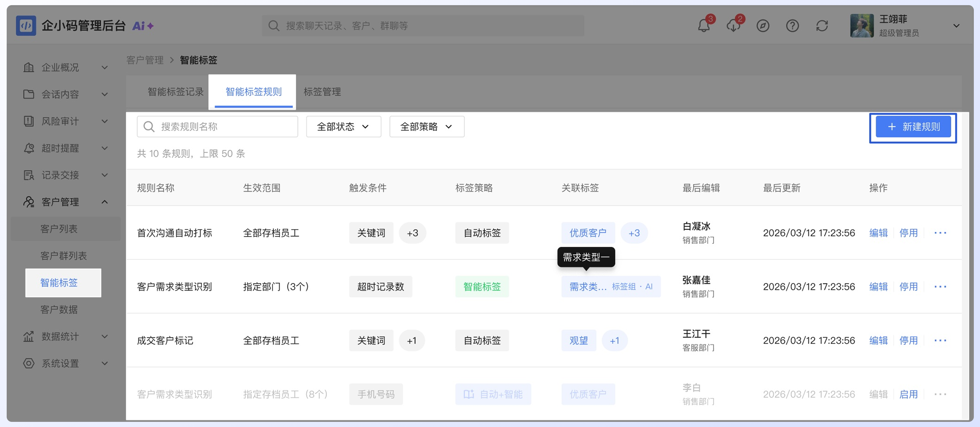Open the notification bell icon
Screen dimensions: 980x427
704,25
